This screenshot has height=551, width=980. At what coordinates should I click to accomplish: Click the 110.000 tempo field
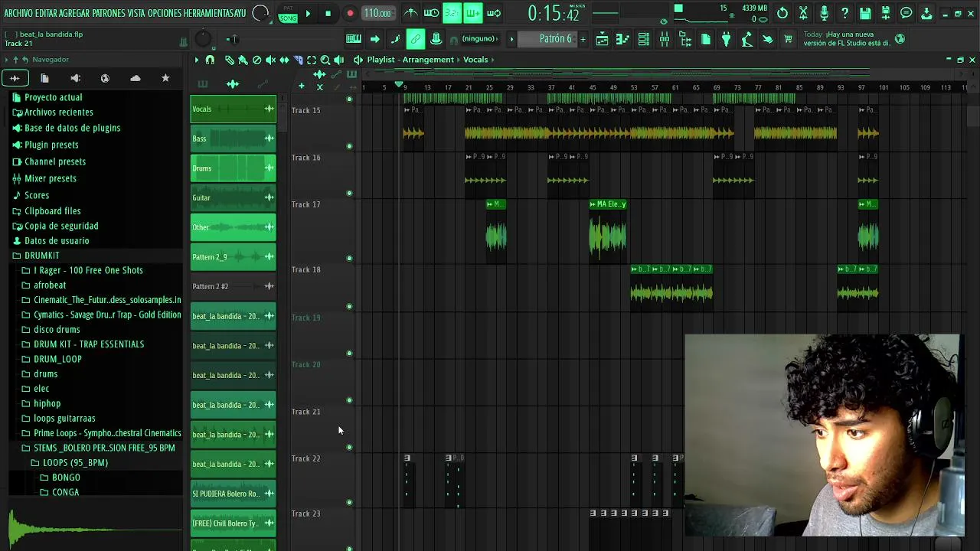[x=377, y=13]
